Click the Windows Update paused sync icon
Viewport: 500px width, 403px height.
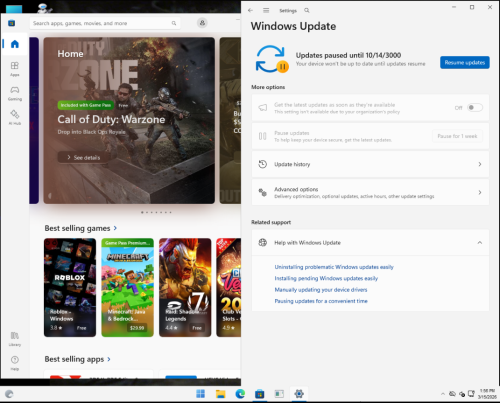click(272, 59)
